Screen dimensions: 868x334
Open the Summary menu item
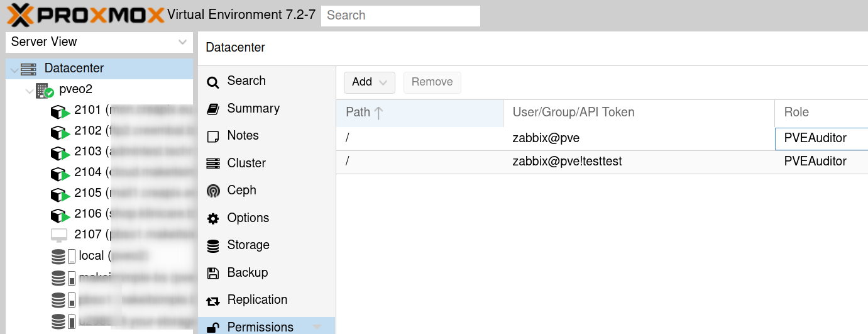click(x=253, y=108)
